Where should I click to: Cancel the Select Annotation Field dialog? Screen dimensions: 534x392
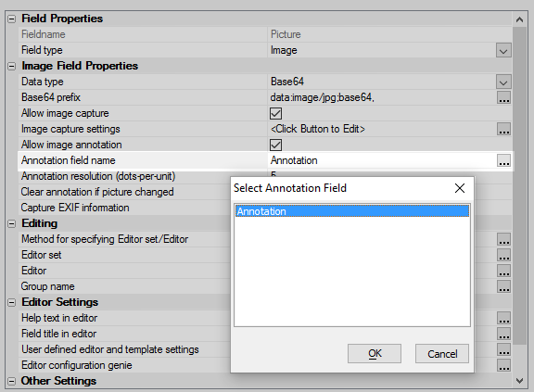point(442,354)
